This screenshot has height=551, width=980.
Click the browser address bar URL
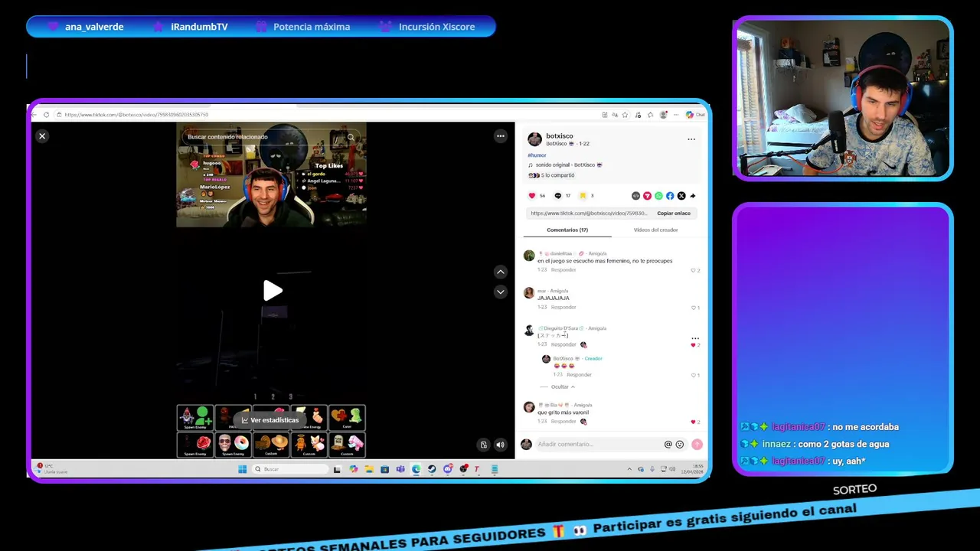coord(136,115)
